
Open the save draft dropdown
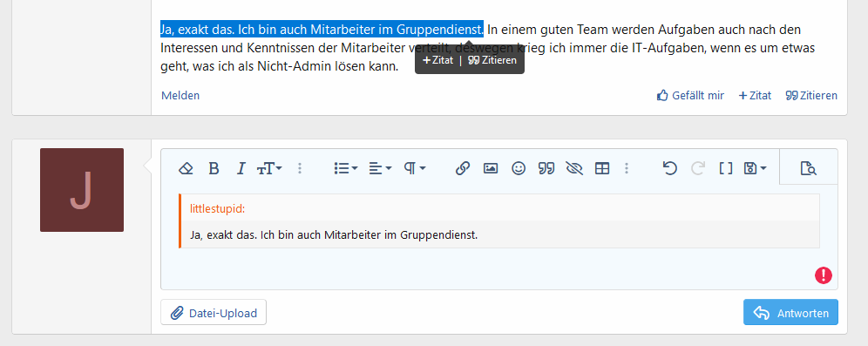click(x=756, y=168)
